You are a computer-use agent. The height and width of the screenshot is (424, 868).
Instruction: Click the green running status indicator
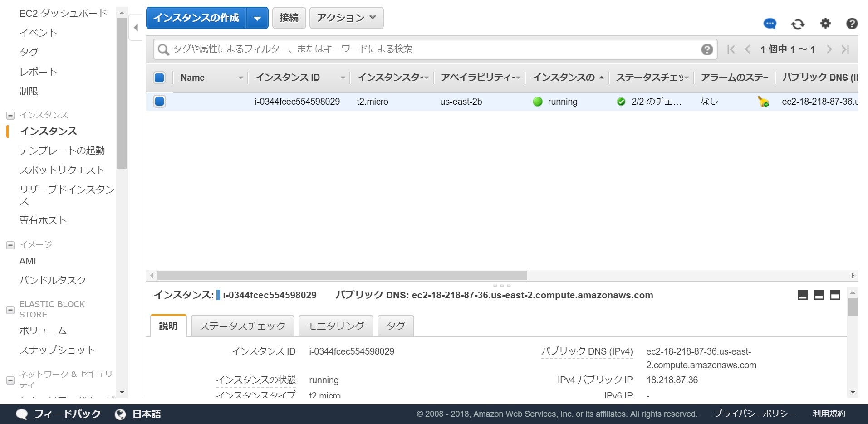[538, 102]
